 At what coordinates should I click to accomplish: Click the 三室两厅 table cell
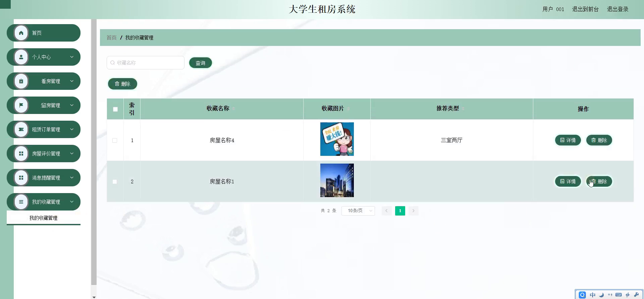451,140
